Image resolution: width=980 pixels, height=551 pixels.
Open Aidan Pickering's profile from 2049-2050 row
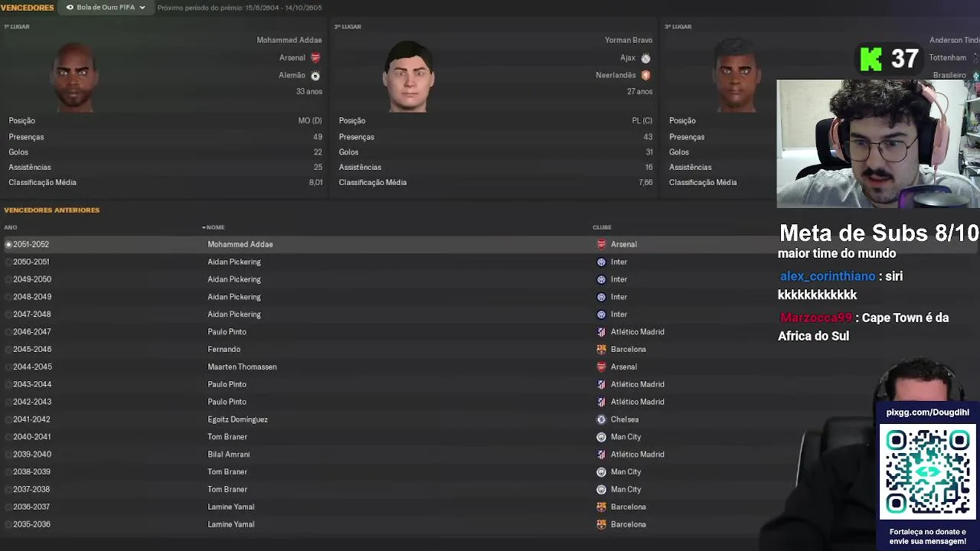point(234,279)
